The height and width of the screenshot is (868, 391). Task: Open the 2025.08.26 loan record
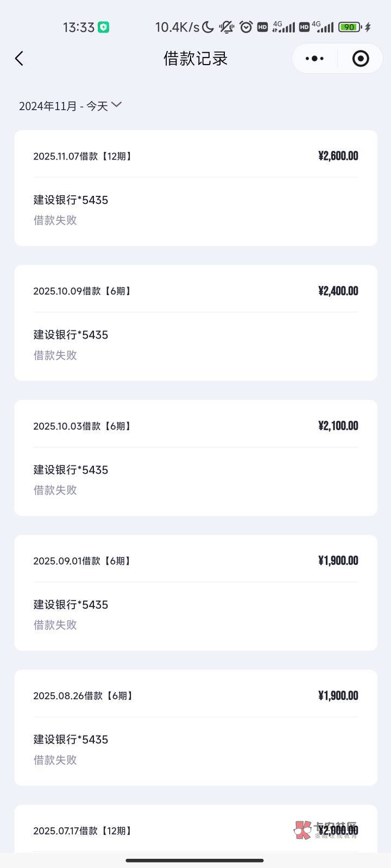pyautogui.click(x=195, y=727)
